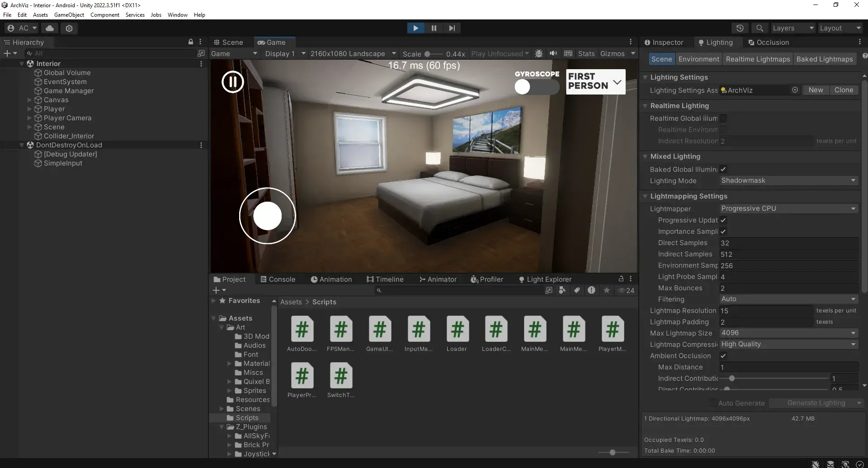This screenshot has height=468, width=868.
Task: Click the Project panel search by label icon
Action: [x=577, y=290]
